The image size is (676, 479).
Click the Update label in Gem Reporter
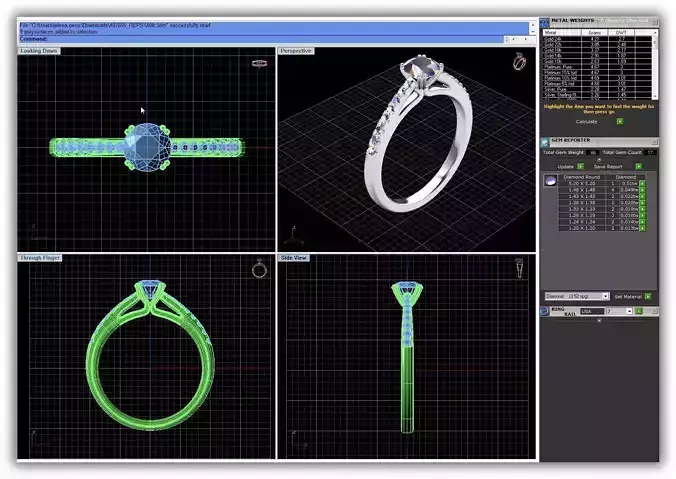pyautogui.click(x=565, y=166)
